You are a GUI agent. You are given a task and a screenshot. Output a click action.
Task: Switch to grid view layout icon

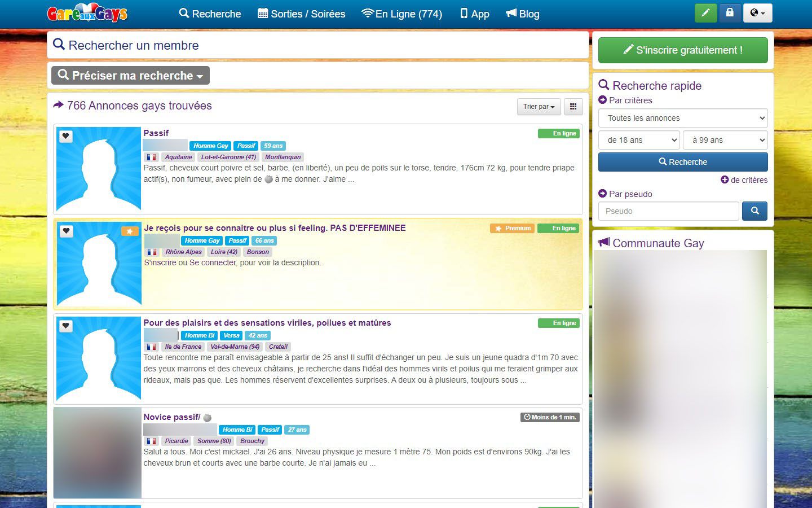(573, 107)
